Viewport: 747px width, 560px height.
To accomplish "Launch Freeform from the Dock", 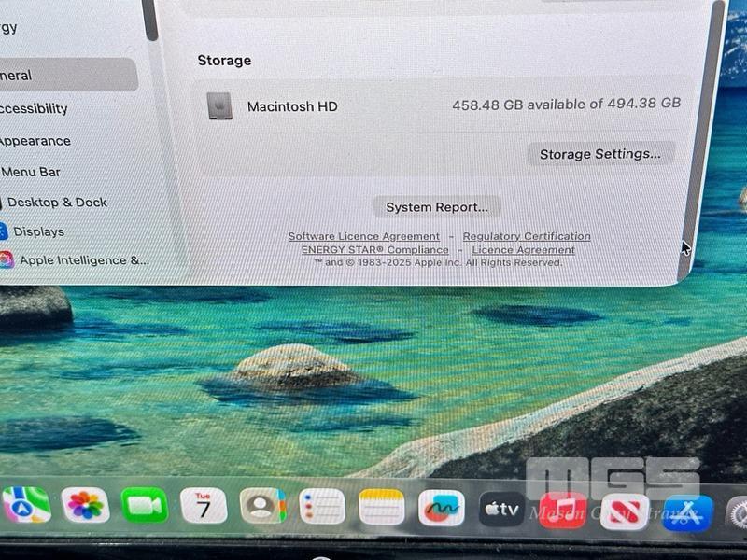I will (442, 508).
